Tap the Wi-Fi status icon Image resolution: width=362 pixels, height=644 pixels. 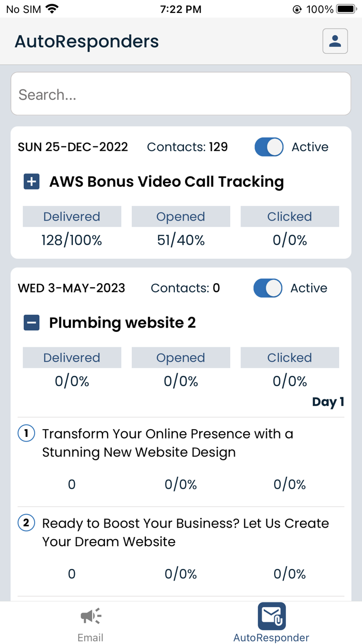tap(52, 9)
